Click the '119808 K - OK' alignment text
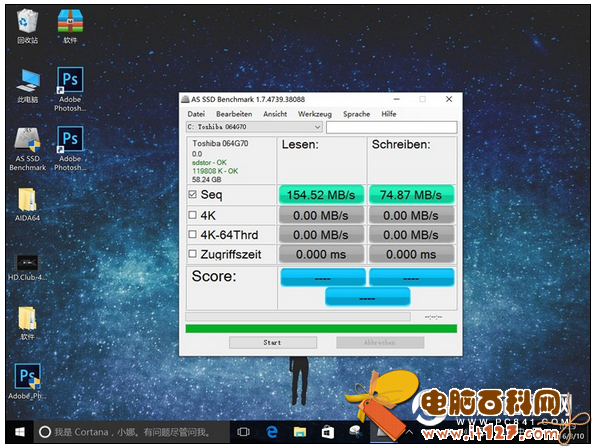 point(215,171)
